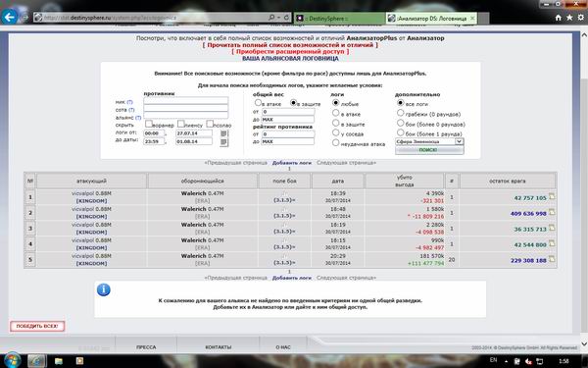This screenshot has height=368, width=588.
Task: Open the log detail icon in row 5
Action: pyautogui.click(x=552, y=259)
